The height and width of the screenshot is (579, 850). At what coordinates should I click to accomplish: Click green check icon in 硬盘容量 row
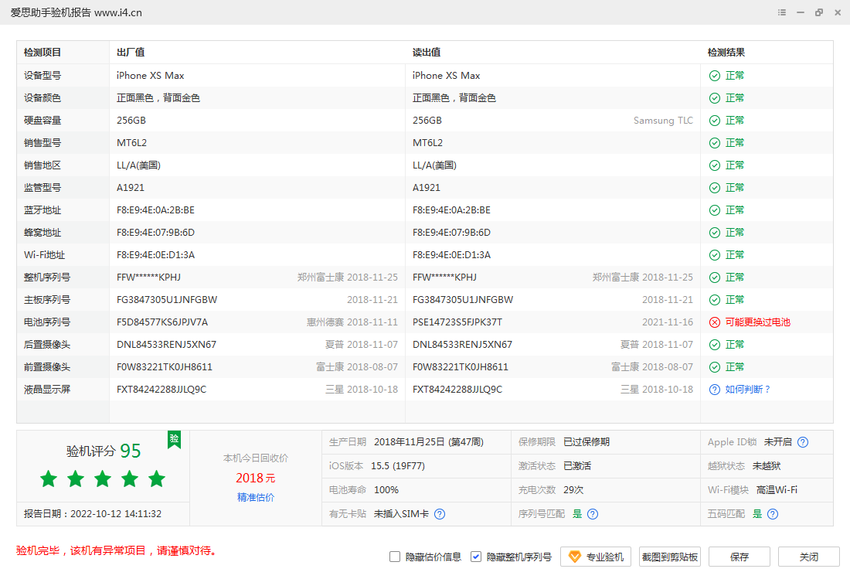(x=714, y=120)
